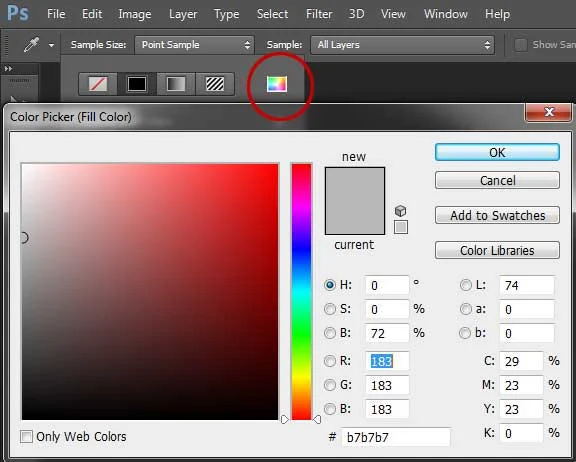Select the Lab a radio button
Viewport: 576px width, 462px height.
(x=466, y=309)
